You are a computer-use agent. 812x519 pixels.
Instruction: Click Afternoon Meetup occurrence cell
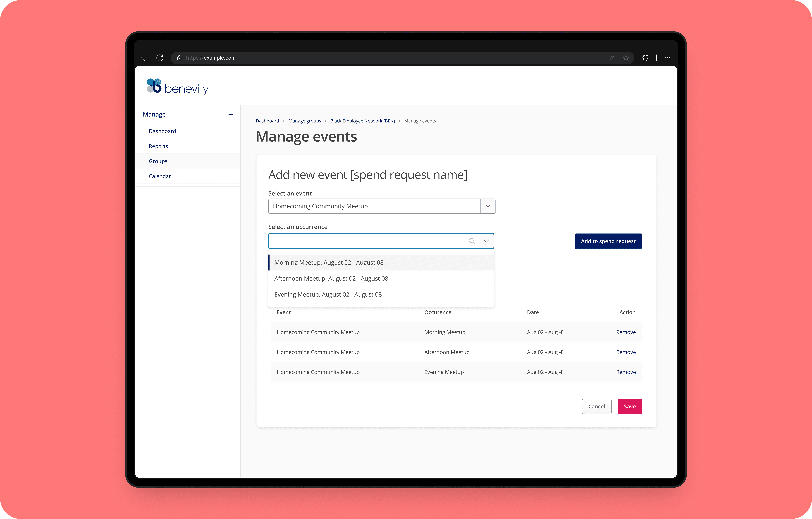pos(447,352)
